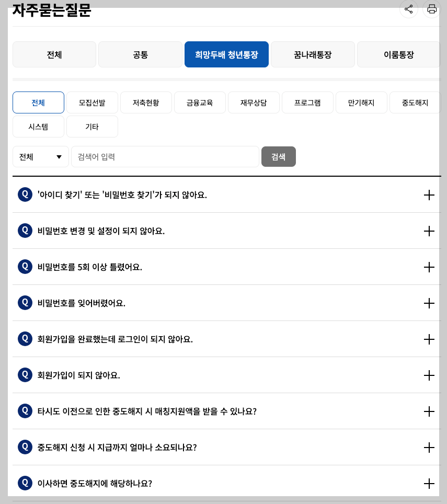Open question text 회원가입이 되지 않아요
Viewport: 447px width, 504px height.
[79, 375]
